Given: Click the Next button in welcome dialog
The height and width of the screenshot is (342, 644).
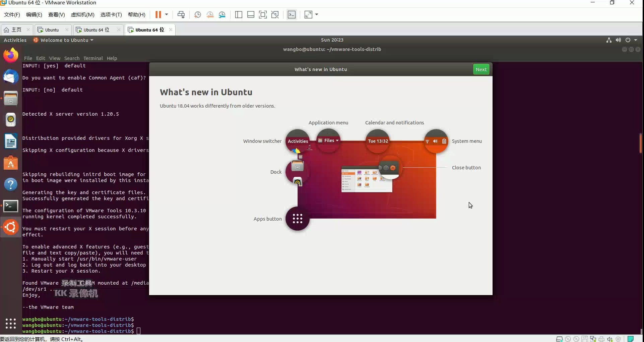Looking at the screenshot, I should 481,69.
